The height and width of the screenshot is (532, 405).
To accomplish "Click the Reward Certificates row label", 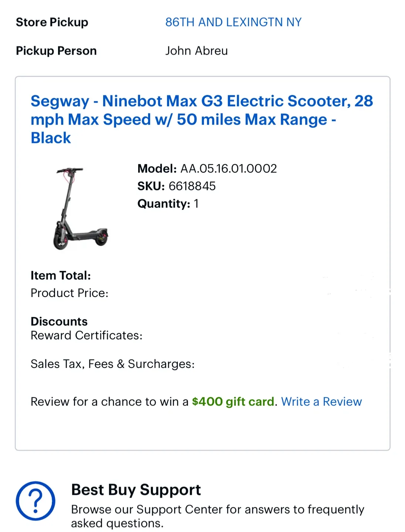I will [86, 335].
